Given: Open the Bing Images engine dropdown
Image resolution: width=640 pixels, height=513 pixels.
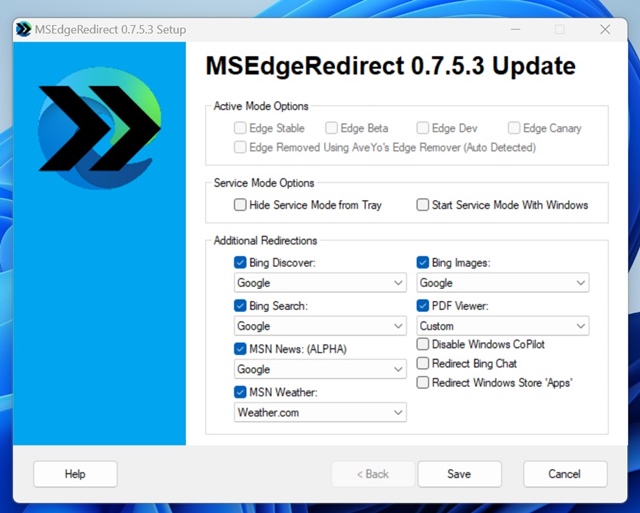Looking at the screenshot, I should tap(503, 283).
